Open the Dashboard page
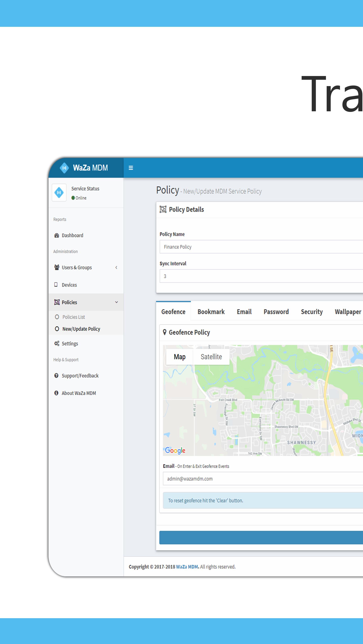The image size is (363, 644). click(x=86, y=235)
